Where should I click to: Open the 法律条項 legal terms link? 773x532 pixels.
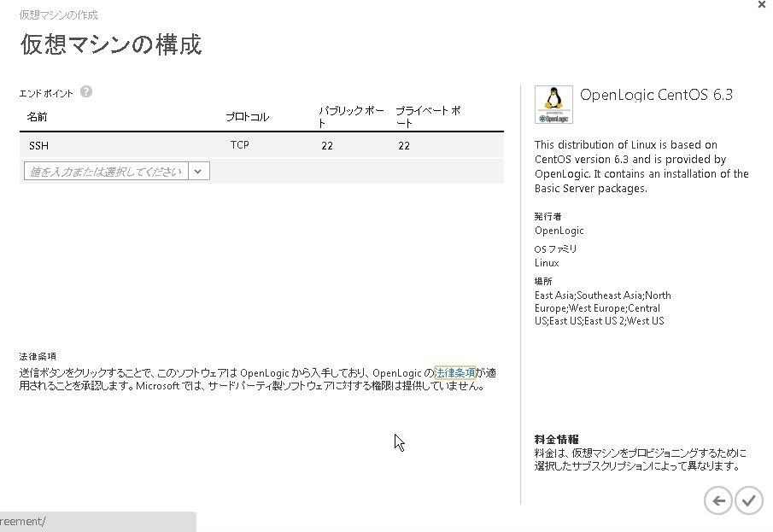(454, 373)
